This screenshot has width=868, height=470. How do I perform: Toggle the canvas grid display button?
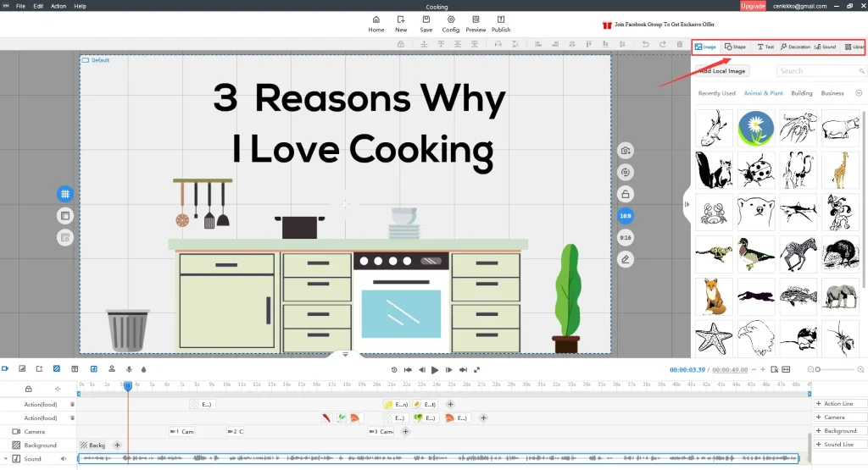pyautogui.click(x=64, y=194)
